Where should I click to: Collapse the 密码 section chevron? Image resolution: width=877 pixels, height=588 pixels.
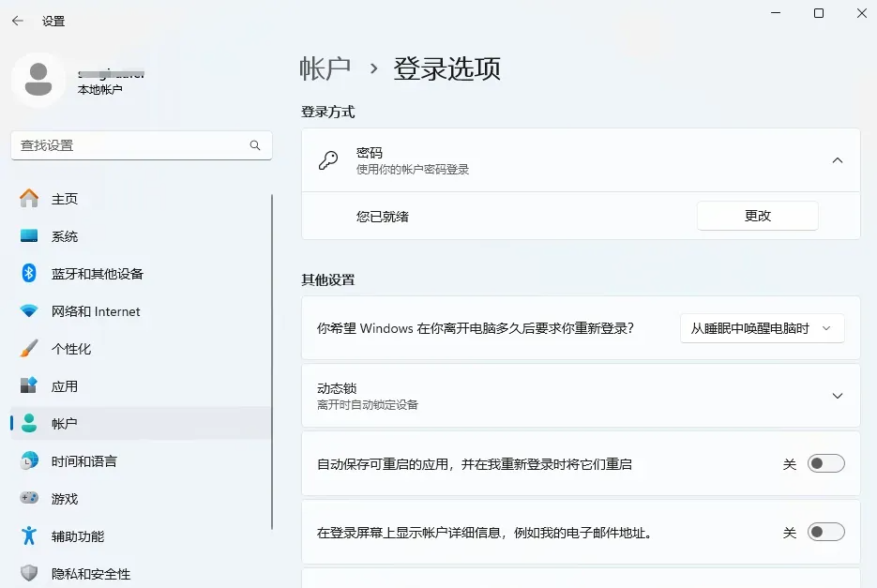(838, 160)
